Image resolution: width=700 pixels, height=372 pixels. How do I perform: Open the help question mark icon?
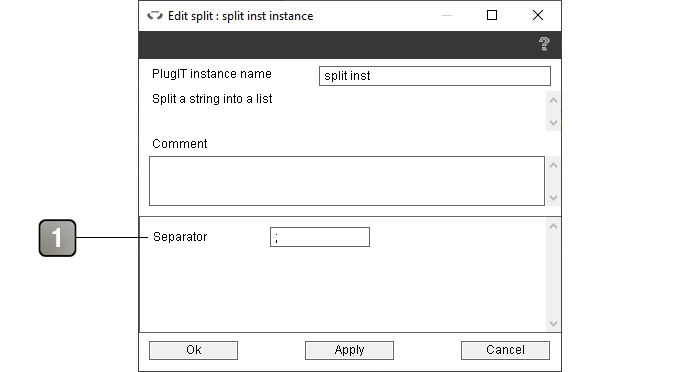pyautogui.click(x=544, y=44)
